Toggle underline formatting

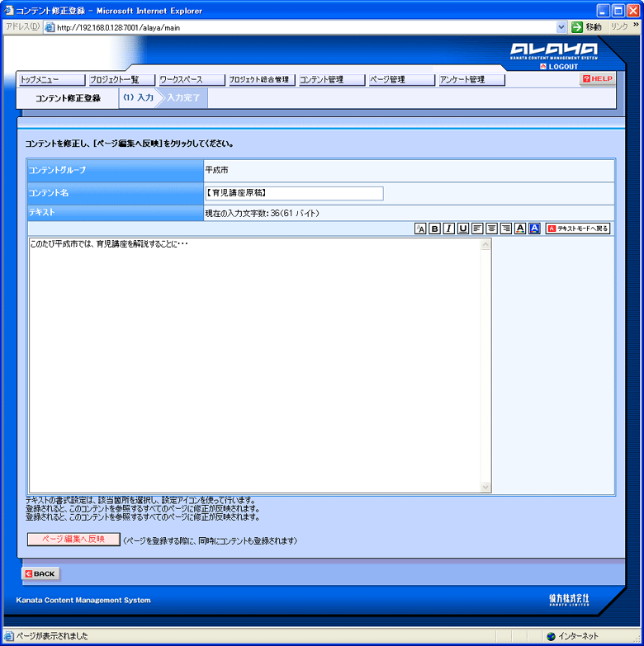pyautogui.click(x=463, y=229)
